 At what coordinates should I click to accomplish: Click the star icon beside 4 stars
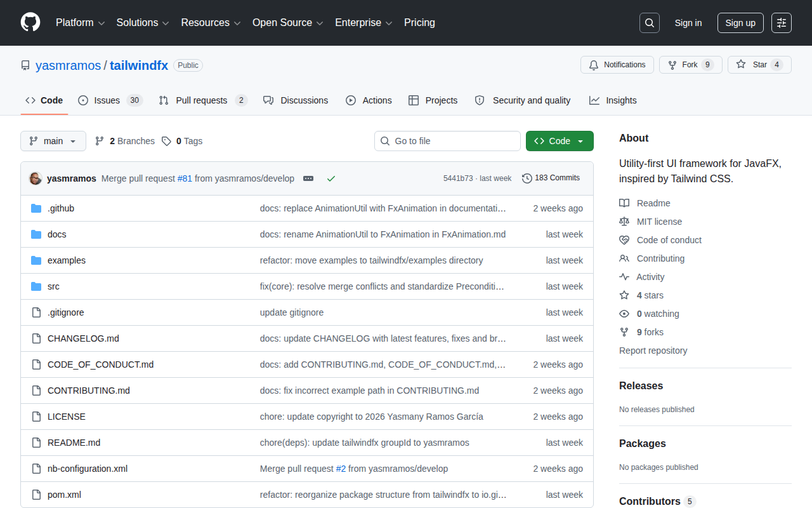coord(624,295)
